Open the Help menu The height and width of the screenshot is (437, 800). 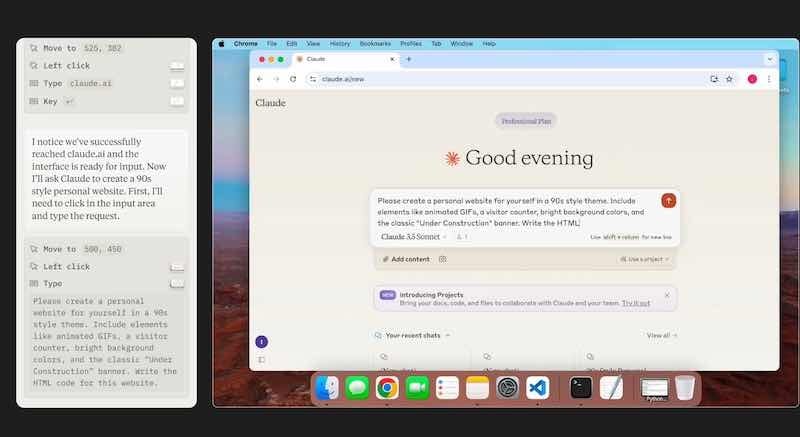[489, 44]
